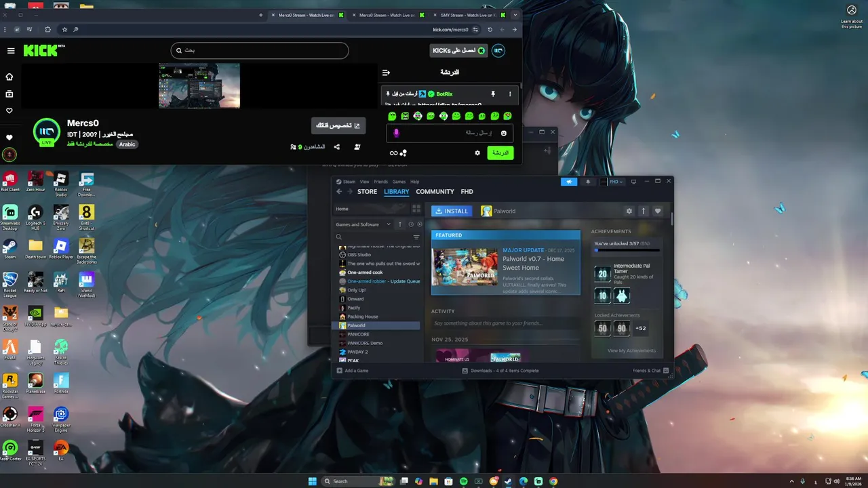Screen dimensions: 868x488
Task: Open Kick hamburger menu
Action: point(11,51)
